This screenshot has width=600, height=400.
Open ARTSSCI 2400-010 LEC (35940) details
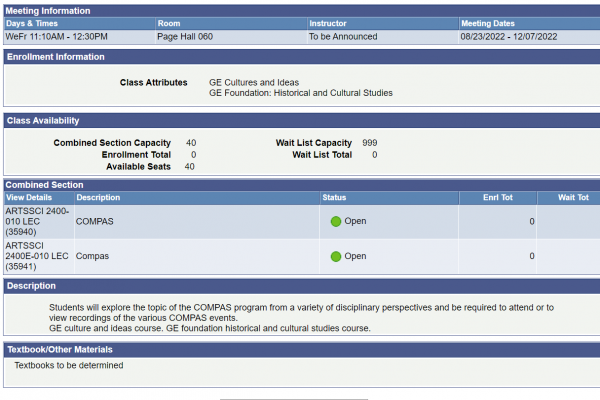37,221
